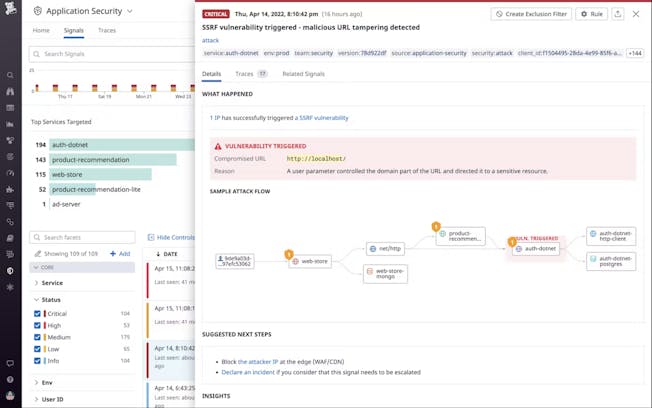Image resolution: width=652 pixels, height=408 pixels.
Task: Toggle the Medium status checkbox
Action: coord(37,337)
